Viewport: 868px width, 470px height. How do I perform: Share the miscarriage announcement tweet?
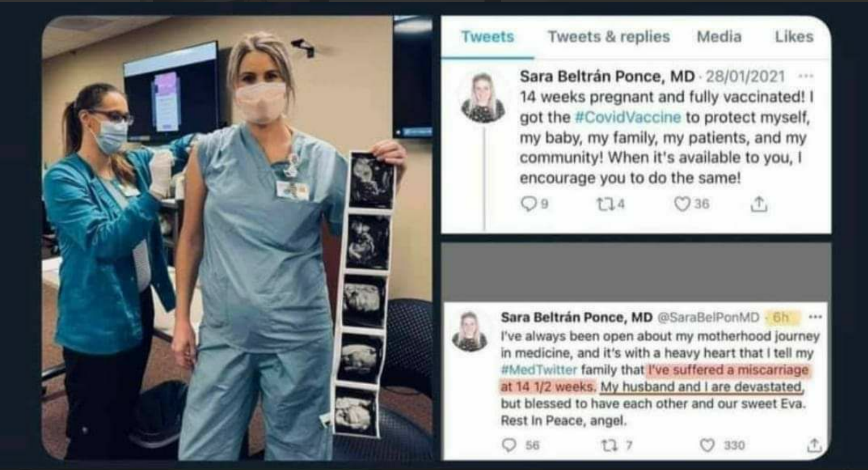click(815, 445)
